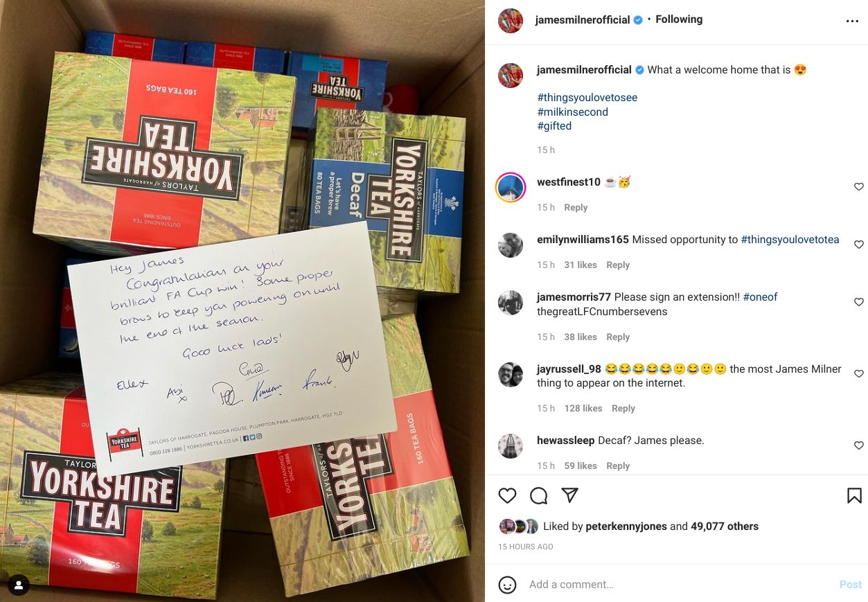Open the comment bubble icon
868x602 pixels.
pos(539,495)
